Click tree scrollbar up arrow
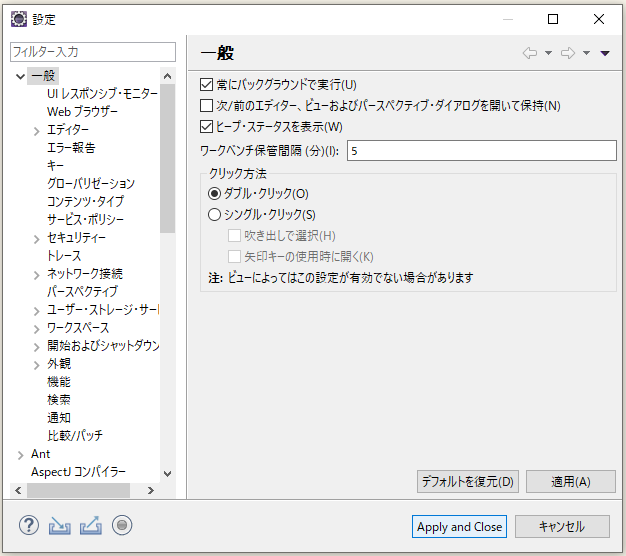Image resolution: width=626 pixels, height=556 pixels. pyautogui.click(x=168, y=76)
